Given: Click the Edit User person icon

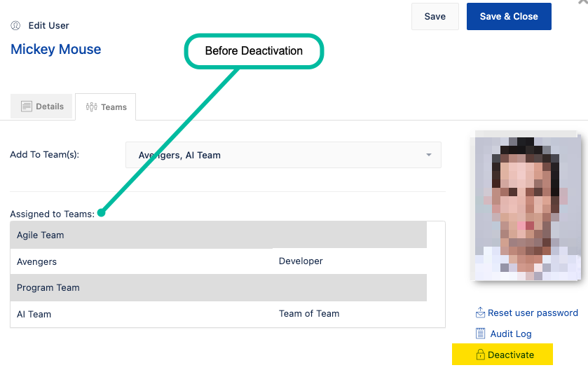Looking at the screenshot, I should 15,25.
